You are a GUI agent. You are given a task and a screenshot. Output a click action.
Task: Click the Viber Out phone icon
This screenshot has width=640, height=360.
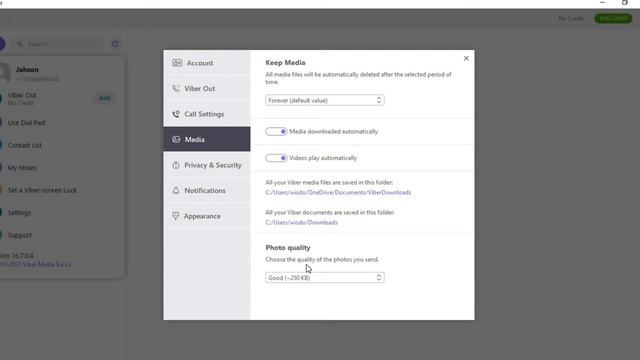tap(176, 88)
